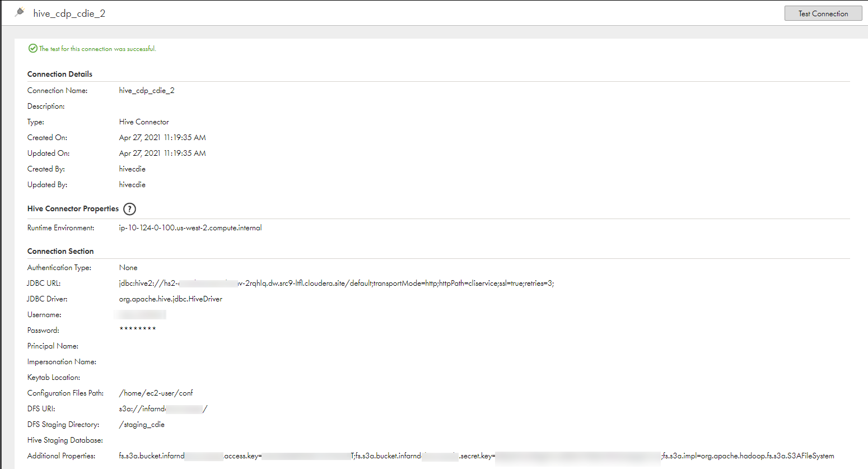Click the JDBC Driver label
Image resolution: width=868 pixels, height=469 pixels.
pyautogui.click(x=47, y=299)
